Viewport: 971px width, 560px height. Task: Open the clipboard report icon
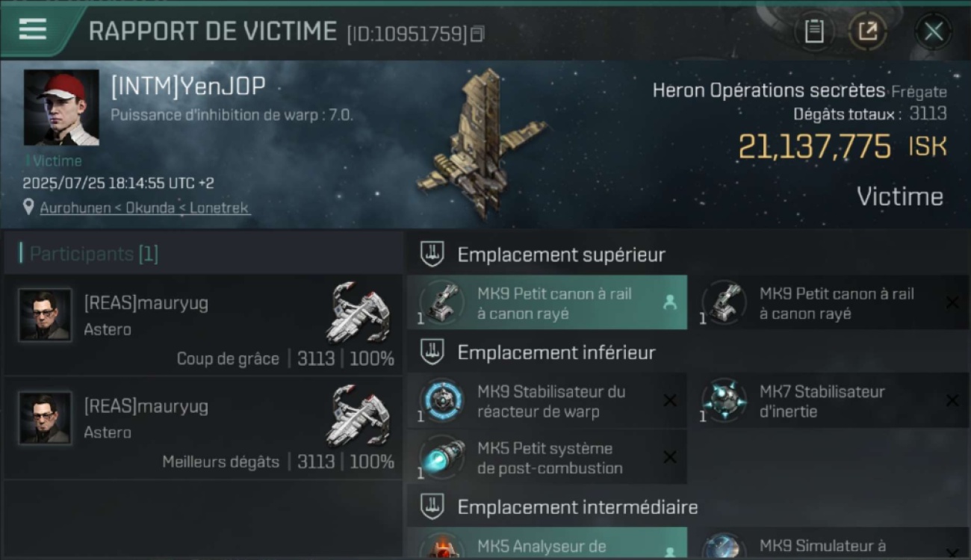pyautogui.click(x=813, y=31)
